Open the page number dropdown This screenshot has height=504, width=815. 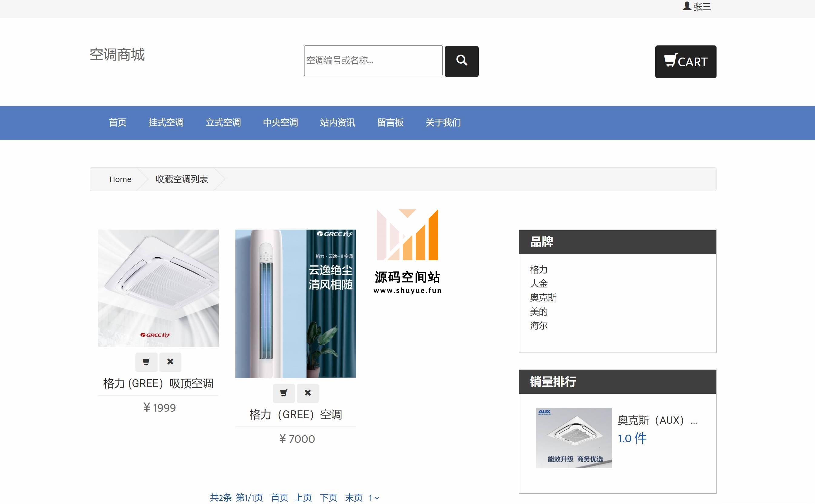tap(374, 498)
